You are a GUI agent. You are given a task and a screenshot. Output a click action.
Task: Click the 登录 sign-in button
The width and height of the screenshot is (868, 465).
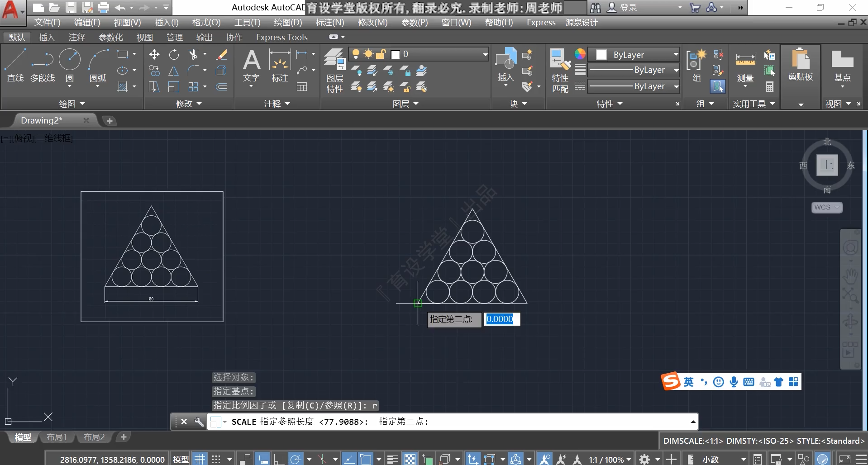point(622,7)
